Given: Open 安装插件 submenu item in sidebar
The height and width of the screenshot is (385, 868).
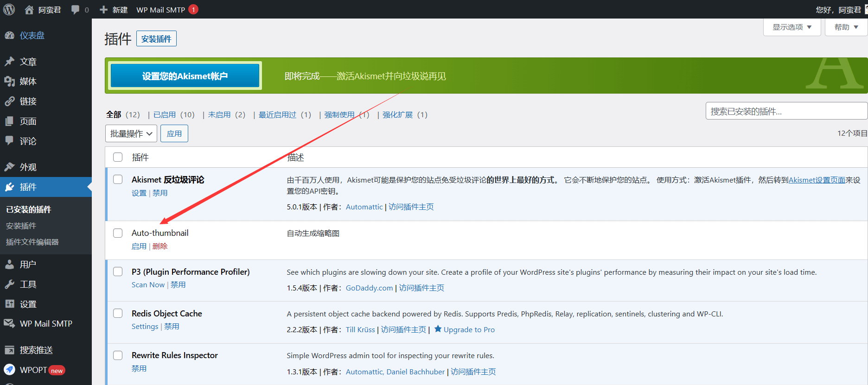Looking at the screenshot, I should pos(21,226).
